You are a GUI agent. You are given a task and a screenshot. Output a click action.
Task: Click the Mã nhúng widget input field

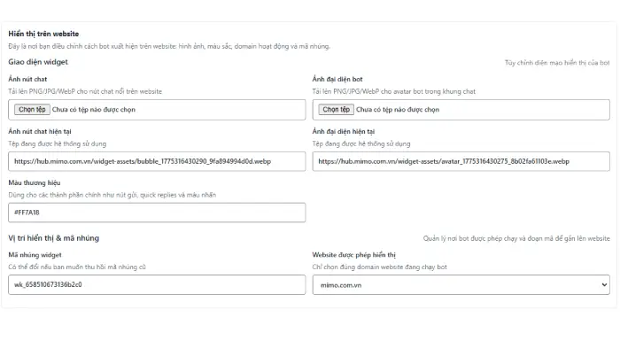click(x=157, y=284)
